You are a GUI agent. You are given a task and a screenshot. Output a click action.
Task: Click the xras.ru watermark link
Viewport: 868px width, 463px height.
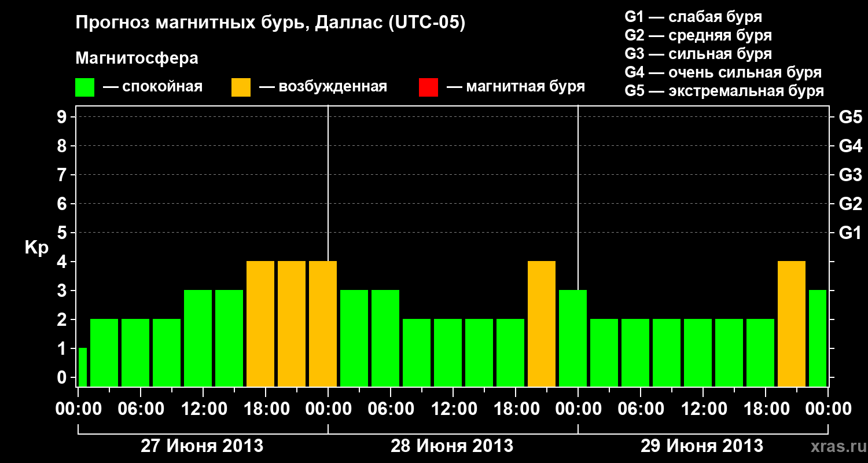point(835,446)
